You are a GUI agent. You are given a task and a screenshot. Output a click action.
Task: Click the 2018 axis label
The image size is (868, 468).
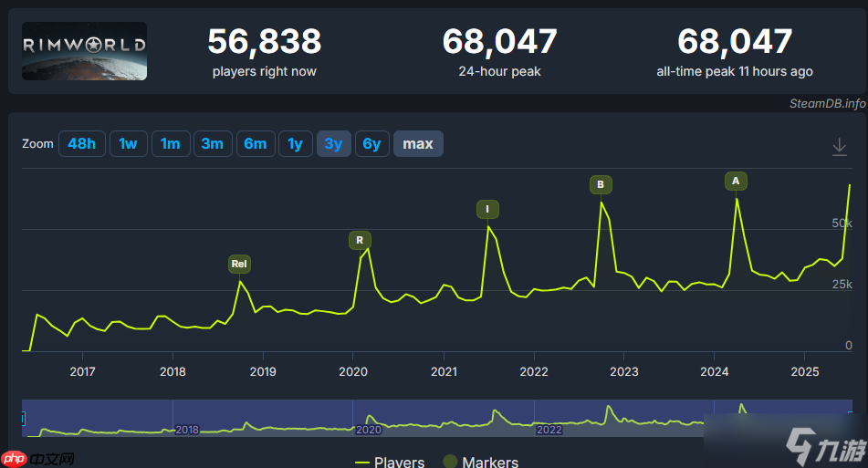pyautogui.click(x=173, y=371)
